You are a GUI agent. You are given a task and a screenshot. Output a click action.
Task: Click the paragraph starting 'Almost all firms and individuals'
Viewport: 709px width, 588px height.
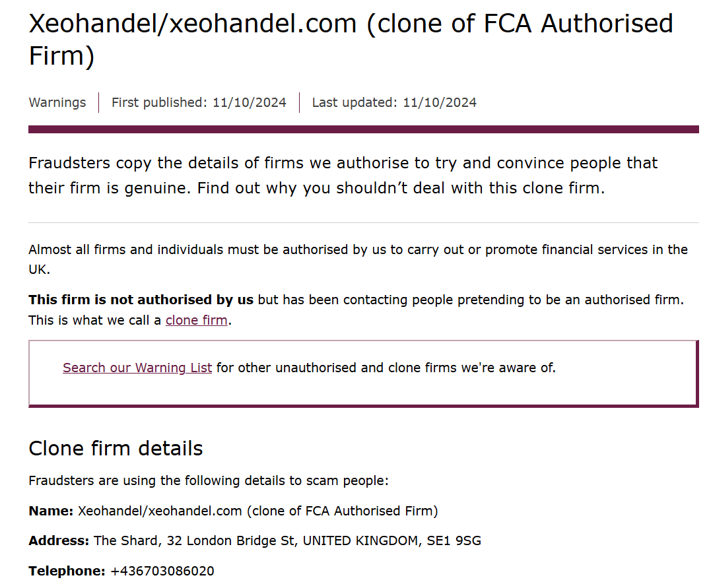tap(358, 259)
